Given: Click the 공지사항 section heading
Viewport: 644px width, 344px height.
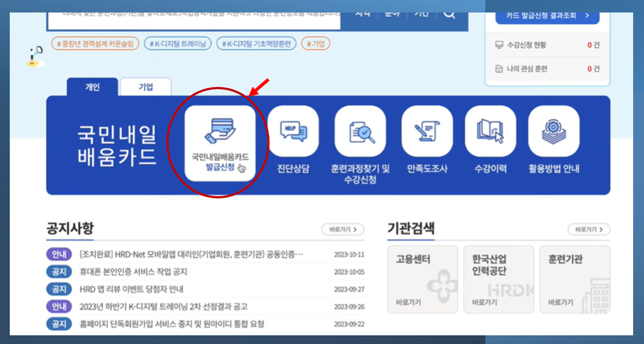Looking at the screenshot, I should (x=70, y=228).
